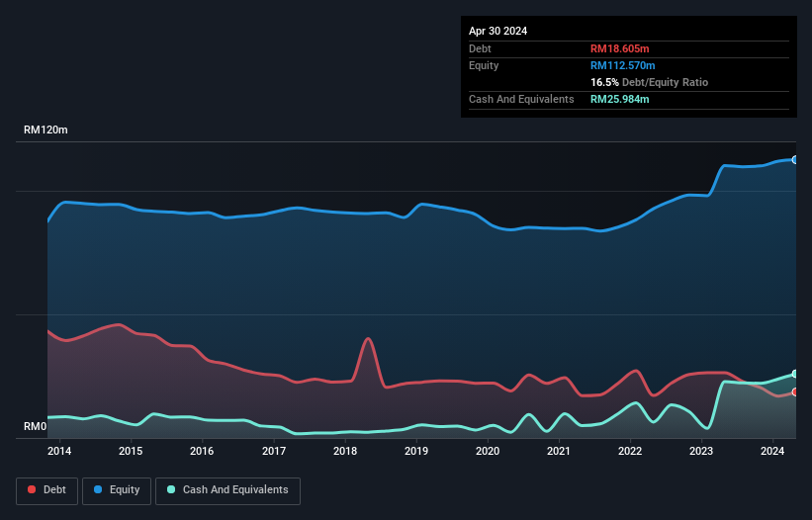812x520 pixels.
Task: Click the Debt endpoint marker on chart
Action: 795,392
